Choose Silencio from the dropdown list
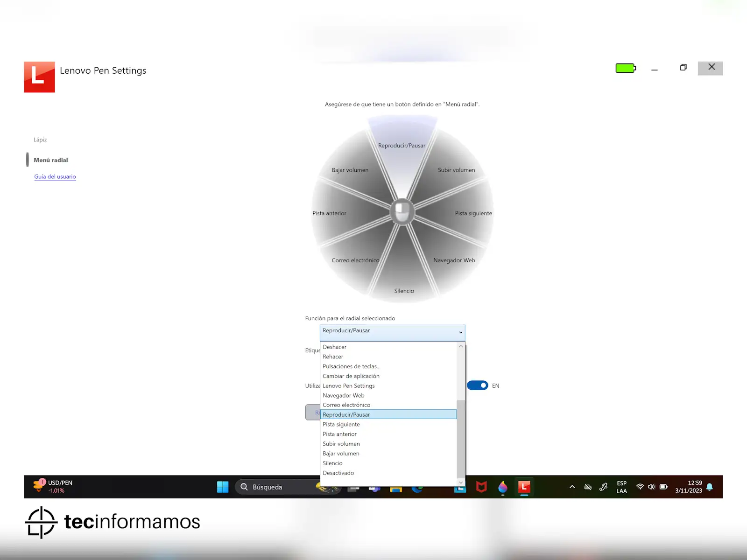The image size is (747, 560). [x=332, y=463]
